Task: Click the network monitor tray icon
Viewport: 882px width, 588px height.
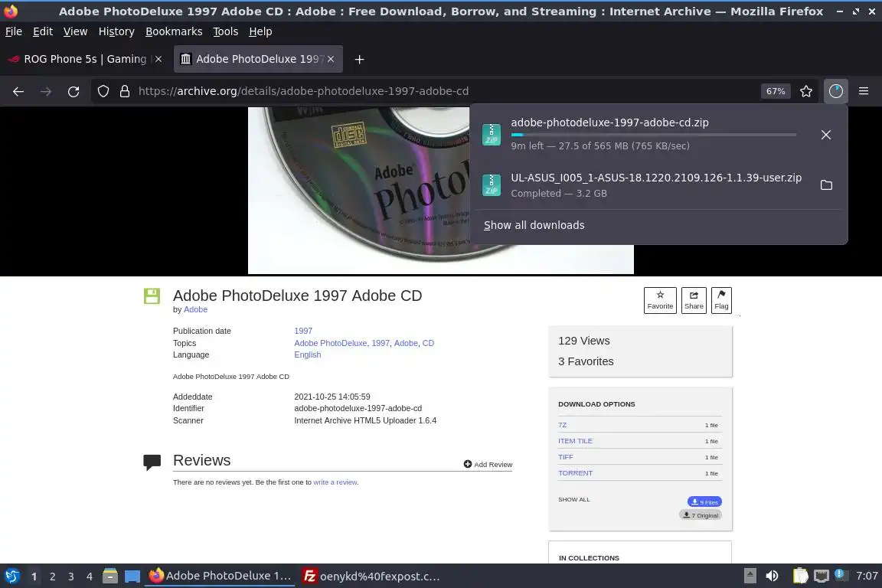Action: [822, 576]
